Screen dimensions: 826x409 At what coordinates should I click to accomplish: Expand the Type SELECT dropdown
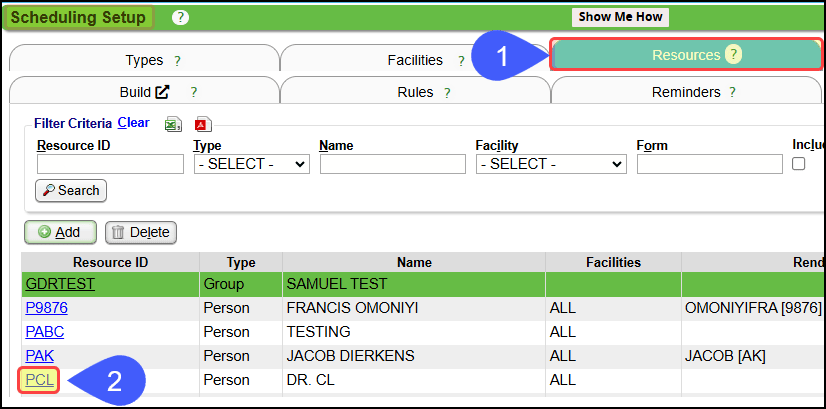pos(252,164)
